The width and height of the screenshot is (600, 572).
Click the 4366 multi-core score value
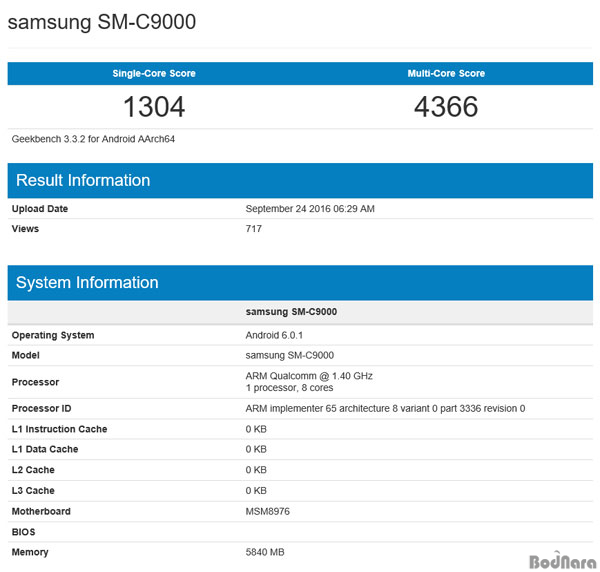446,107
